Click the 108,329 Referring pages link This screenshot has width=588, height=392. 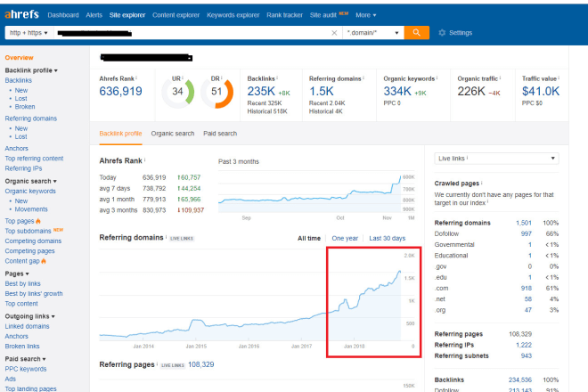click(x=201, y=364)
